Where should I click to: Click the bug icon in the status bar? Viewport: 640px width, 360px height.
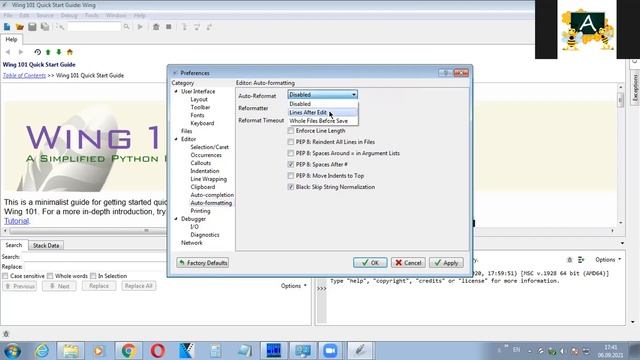pyautogui.click(x=6, y=334)
